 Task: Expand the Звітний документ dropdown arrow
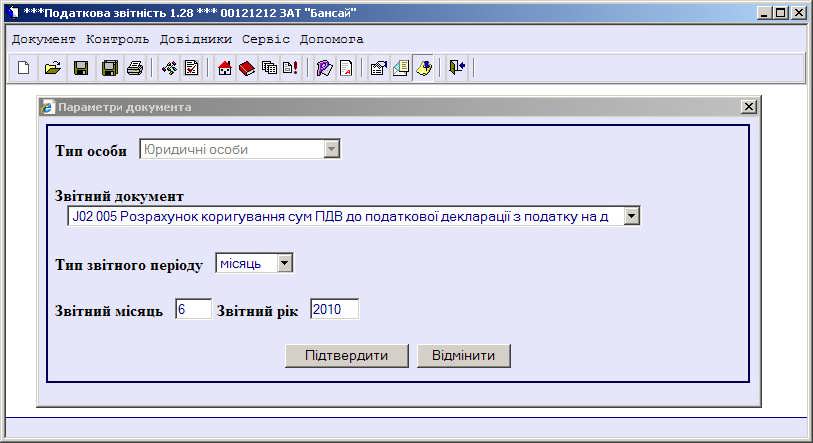point(631,216)
